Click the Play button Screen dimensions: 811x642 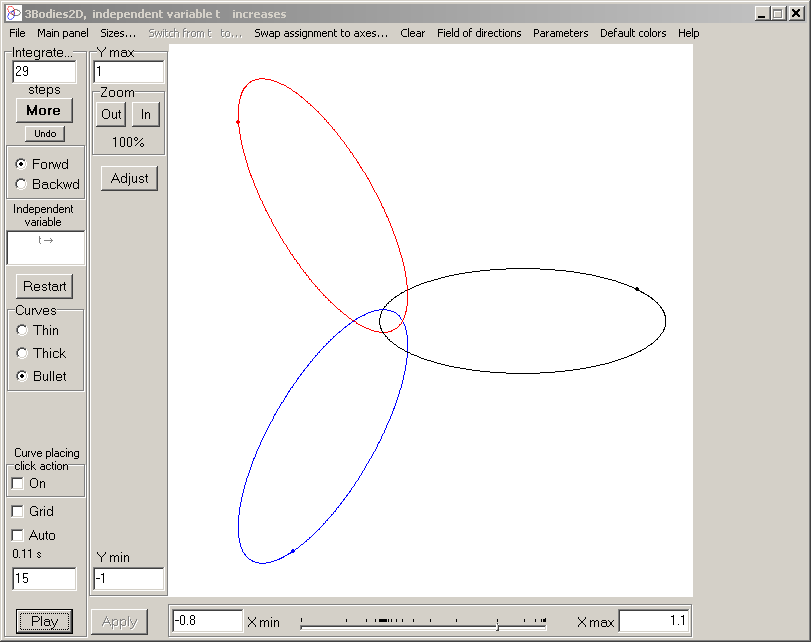(x=44, y=621)
